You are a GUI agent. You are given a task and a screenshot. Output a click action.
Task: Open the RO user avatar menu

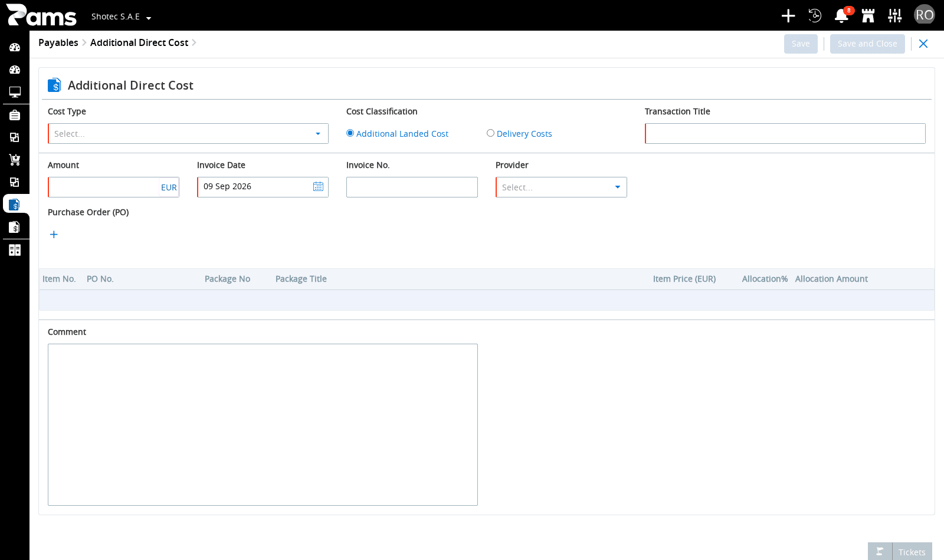pyautogui.click(x=925, y=15)
